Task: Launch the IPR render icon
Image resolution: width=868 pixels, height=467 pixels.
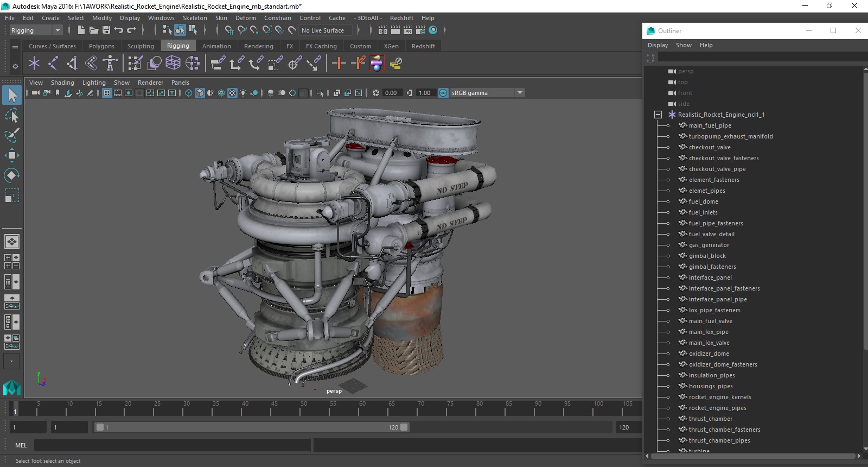Action: point(408,30)
